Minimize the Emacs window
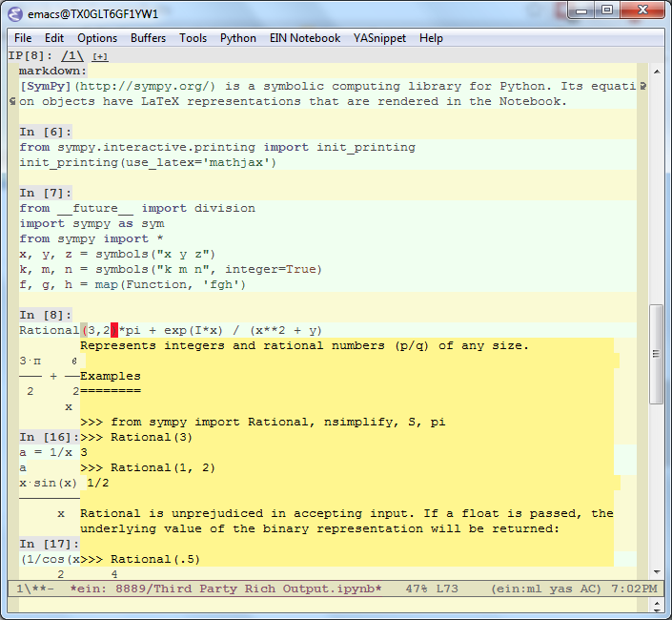Viewport: 672px width, 620px height. tap(580, 10)
